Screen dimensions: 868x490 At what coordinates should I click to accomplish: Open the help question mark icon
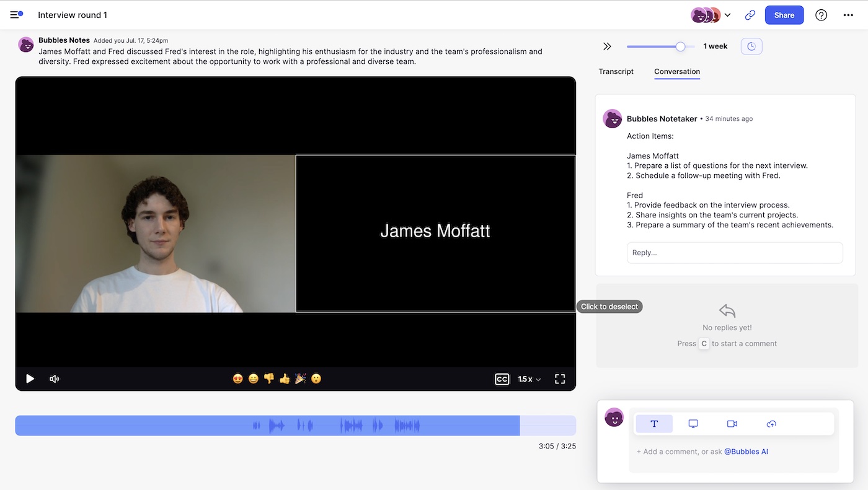(821, 15)
